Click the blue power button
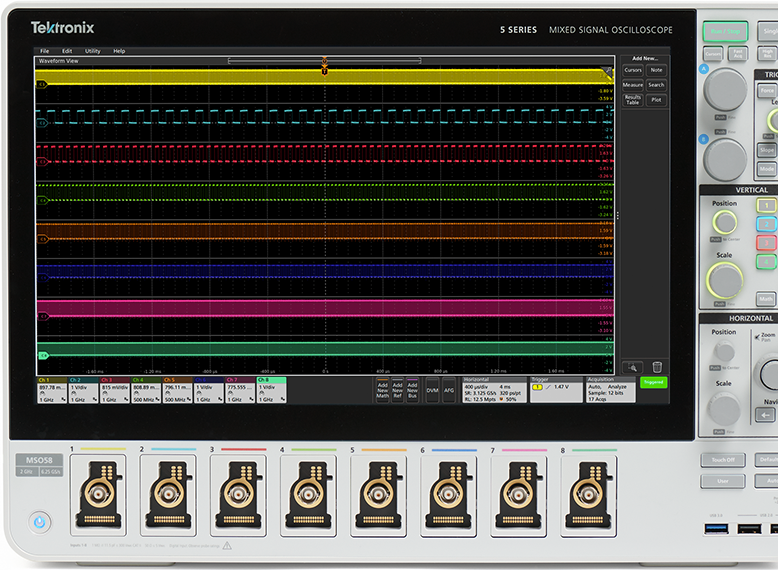The height and width of the screenshot is (570, 778). pyautogui.click(x=40, y=522)
